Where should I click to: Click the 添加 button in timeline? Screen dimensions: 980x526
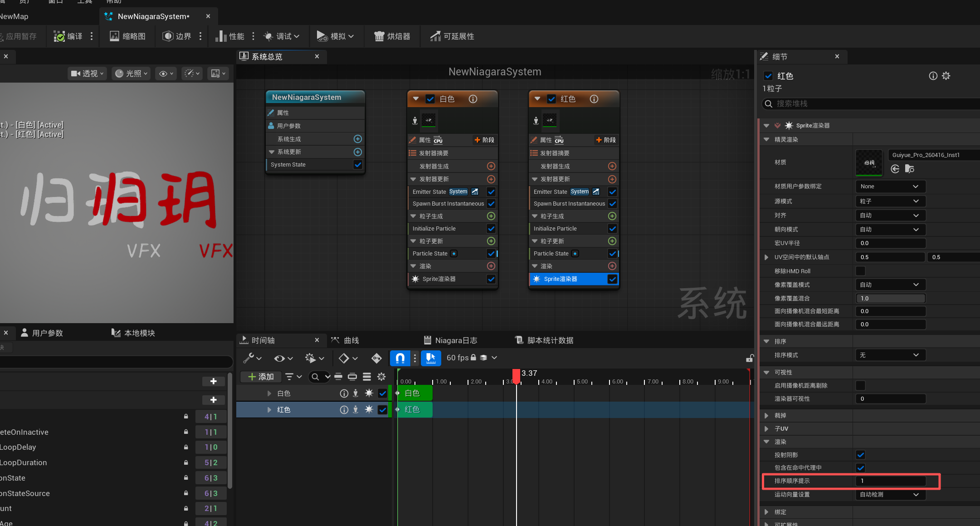(x=261, y=377)
